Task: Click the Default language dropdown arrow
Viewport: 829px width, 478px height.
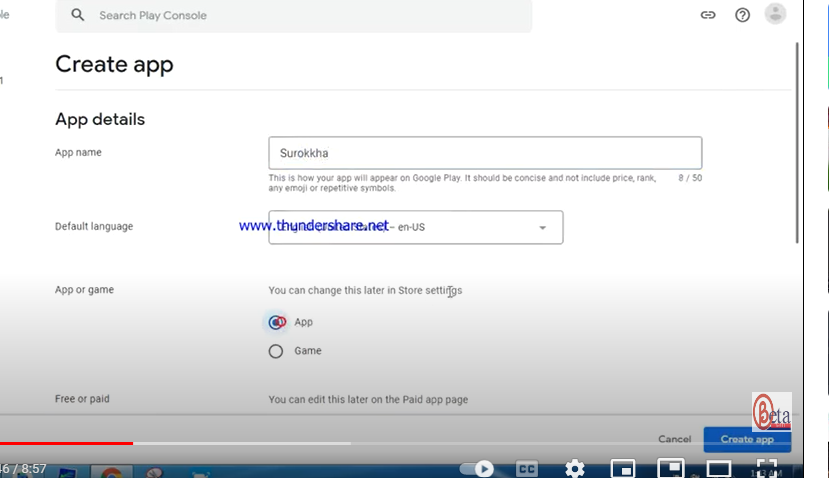Action: 543,228
